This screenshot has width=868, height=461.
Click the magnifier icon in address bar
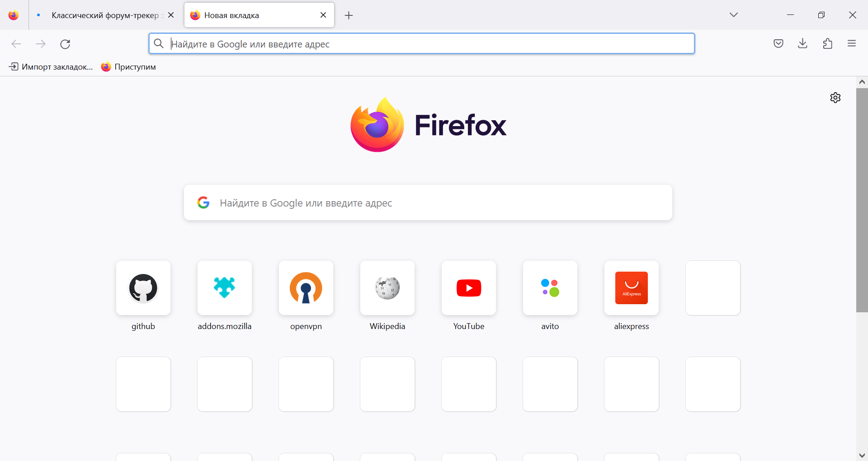(x=159, y=43)
